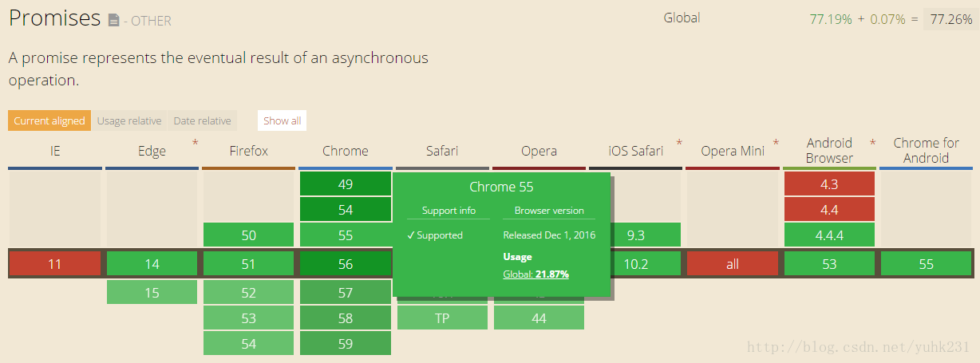
Task: Click the asterisk note next to Edge
Action: click(x=195, y=144)
